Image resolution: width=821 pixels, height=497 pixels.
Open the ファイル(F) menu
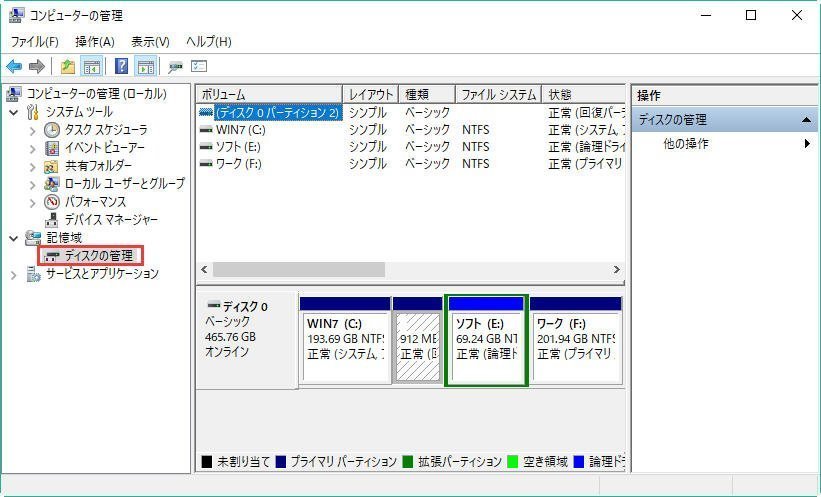coord(35,41)
